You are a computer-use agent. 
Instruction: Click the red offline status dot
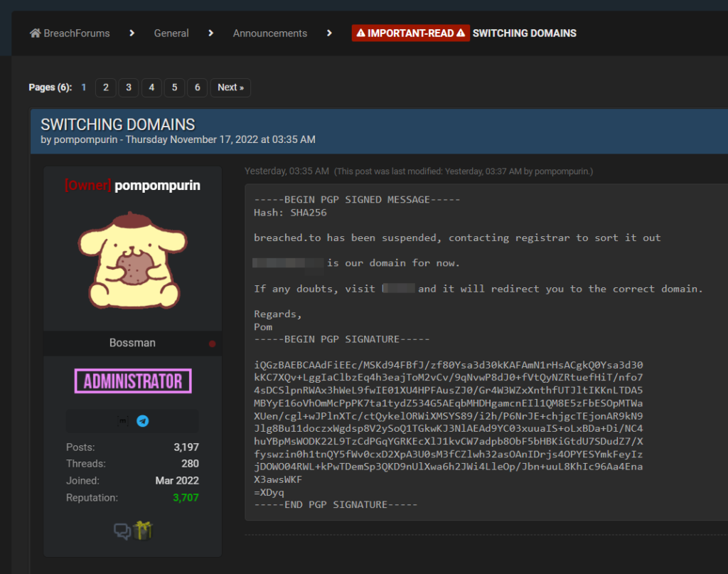(212, 344)
